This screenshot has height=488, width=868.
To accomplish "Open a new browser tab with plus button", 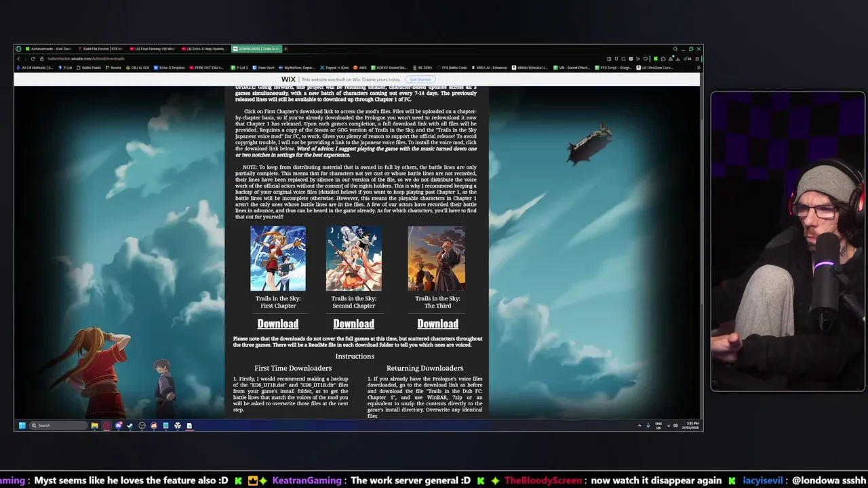I will pos(285,49).
